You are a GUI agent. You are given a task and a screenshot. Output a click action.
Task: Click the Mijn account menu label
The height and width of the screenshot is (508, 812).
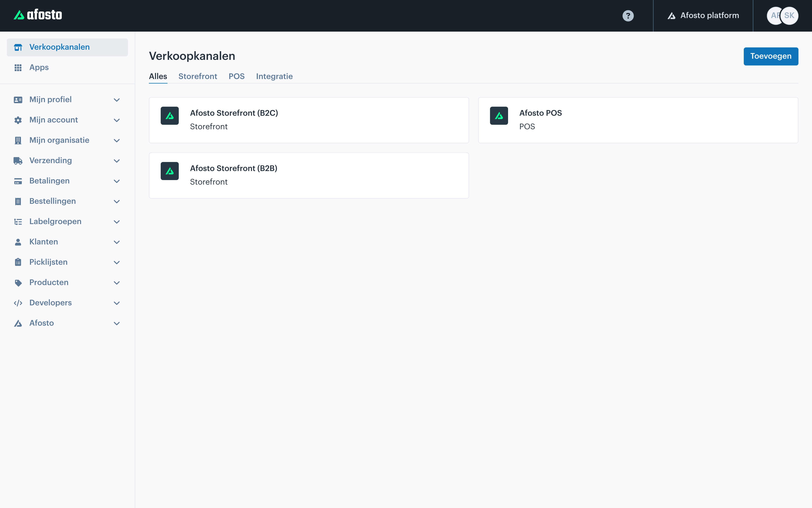click(54, 120)
